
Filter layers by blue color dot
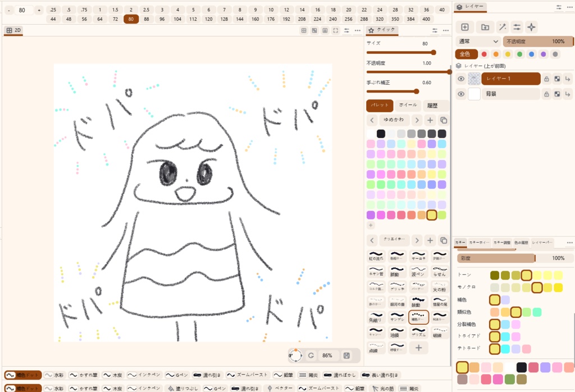pyautogui.click(x=531, y=54)
